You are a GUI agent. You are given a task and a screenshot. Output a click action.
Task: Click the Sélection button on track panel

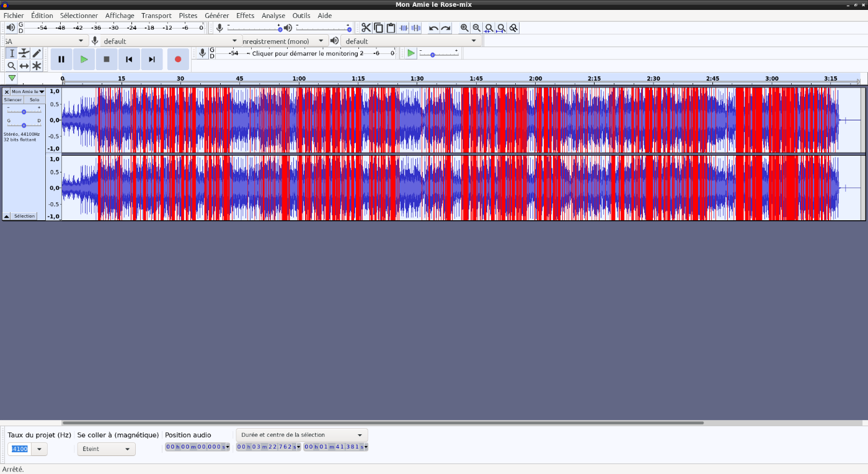tap(25, 216)
